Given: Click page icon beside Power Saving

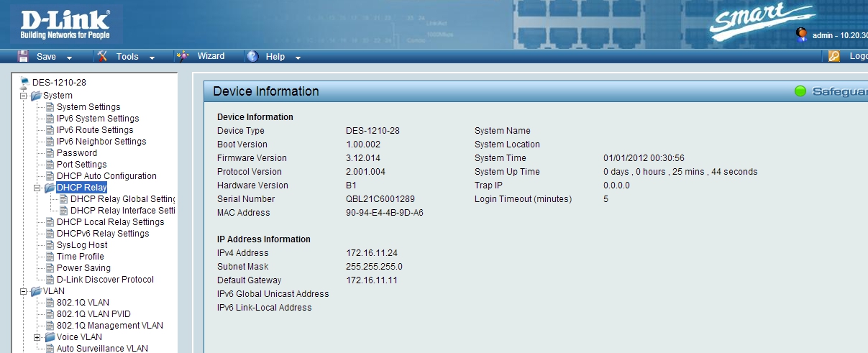Looking at the screenshot, I should [50, 267].
